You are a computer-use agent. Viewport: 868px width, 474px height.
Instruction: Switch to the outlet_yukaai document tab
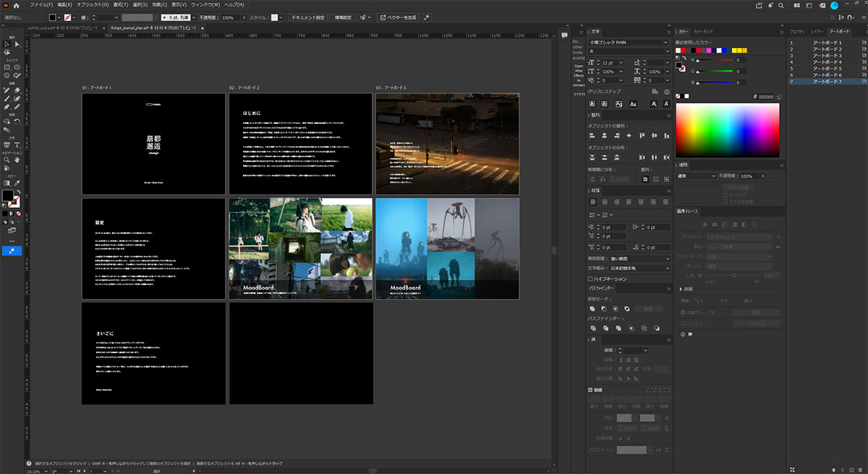click(63, 27)
